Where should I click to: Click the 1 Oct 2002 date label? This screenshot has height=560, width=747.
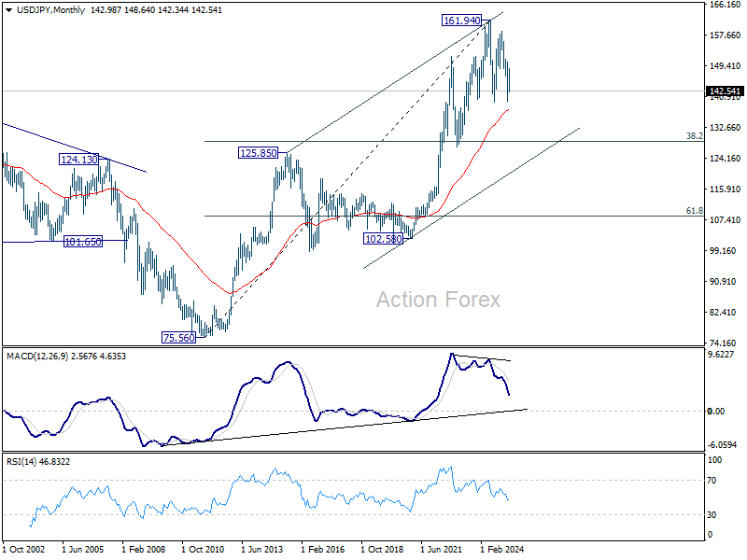coord(24,550)
